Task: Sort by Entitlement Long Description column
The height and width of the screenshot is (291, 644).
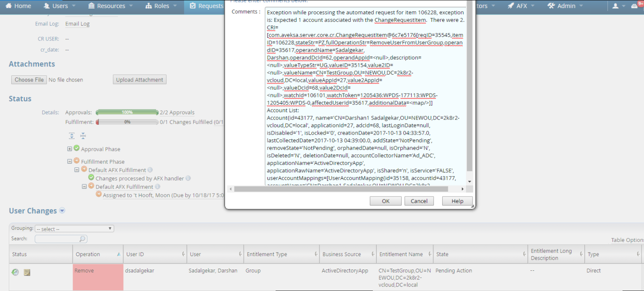Action: (556, 254)
